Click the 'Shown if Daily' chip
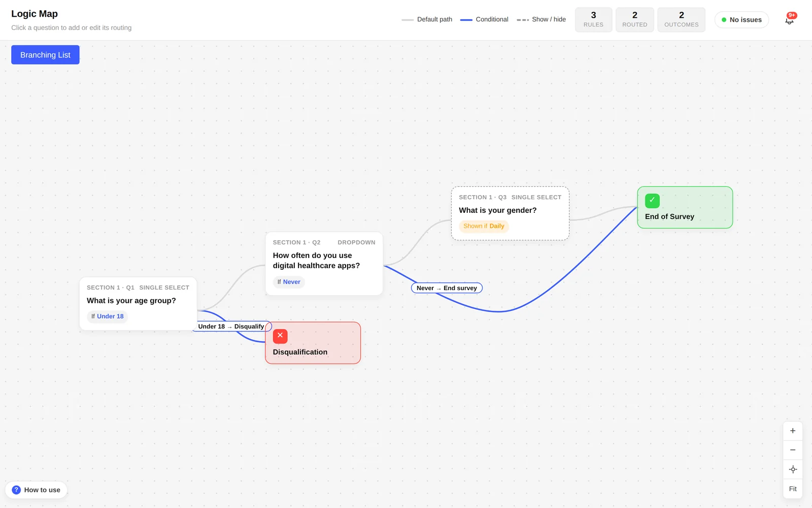 [484, 226]
